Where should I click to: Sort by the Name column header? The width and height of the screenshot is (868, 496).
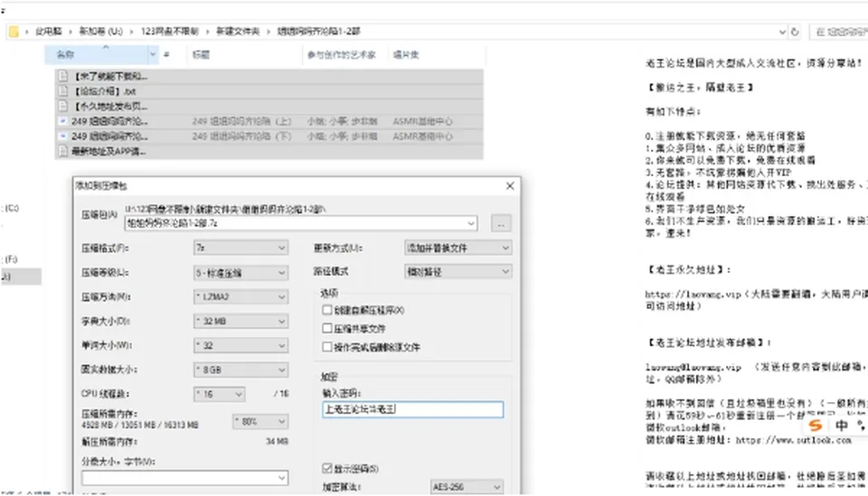pyautogui.click(x=97, y=55)
